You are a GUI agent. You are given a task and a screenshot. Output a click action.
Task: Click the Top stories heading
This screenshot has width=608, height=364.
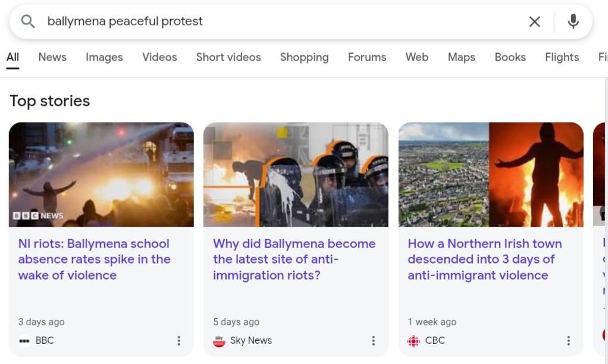[49, 101]
